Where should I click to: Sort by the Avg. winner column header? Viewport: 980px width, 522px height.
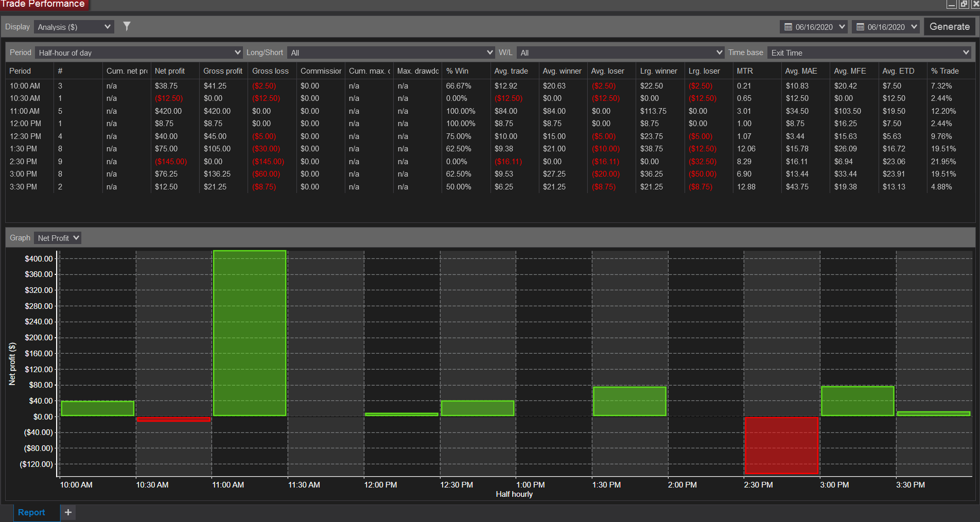pyautogui.click(x=562, y=71)
